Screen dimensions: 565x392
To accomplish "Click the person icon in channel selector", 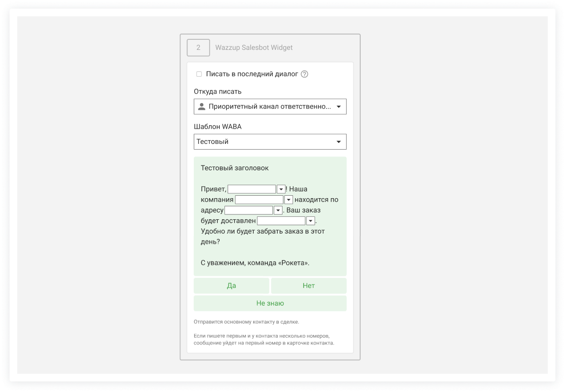I will pyautogui.click(x=201, y=107).
